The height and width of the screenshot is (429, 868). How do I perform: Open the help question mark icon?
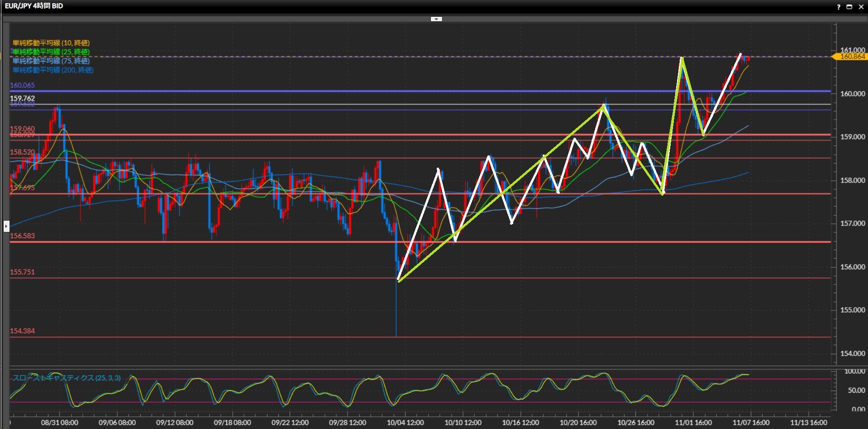[x=839, y=7]
